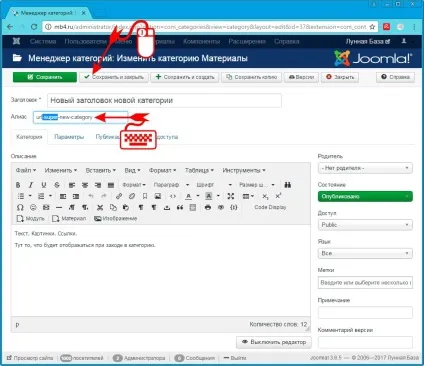424x366 pixels.
Task: Open editor table insert dropdown icon
Action: 248,196
